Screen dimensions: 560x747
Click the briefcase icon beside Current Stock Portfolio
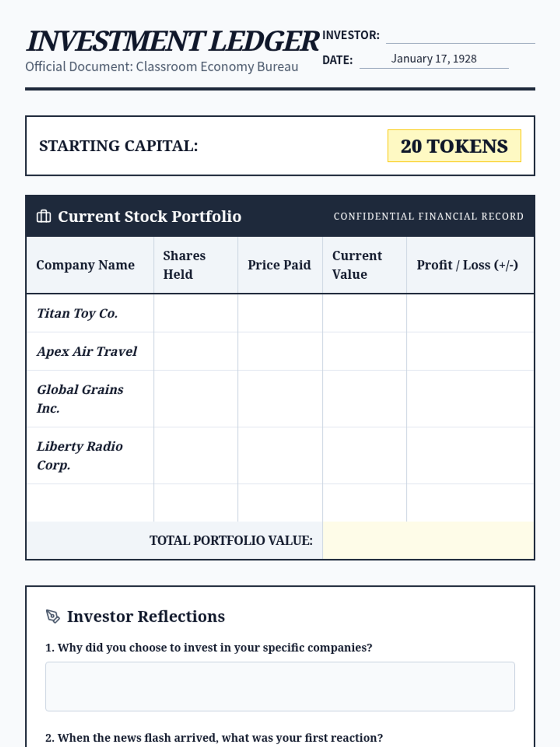pyautogui.click(x=44, y=216)
